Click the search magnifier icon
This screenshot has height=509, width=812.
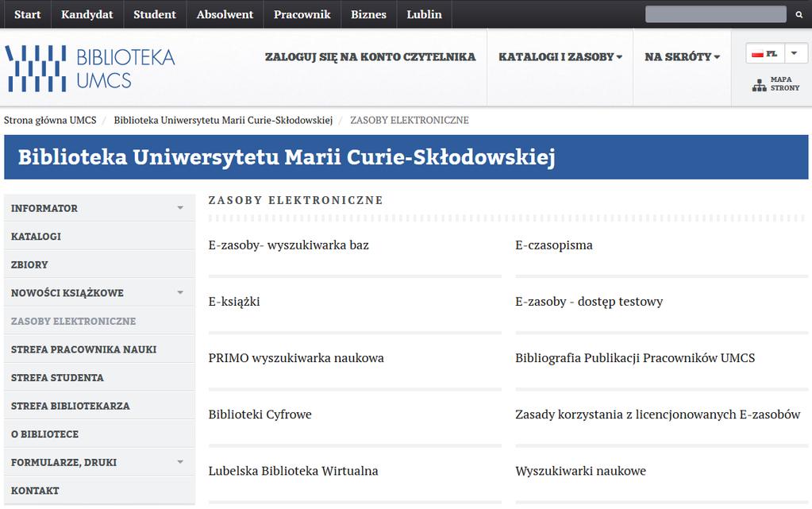pos(799,14)
